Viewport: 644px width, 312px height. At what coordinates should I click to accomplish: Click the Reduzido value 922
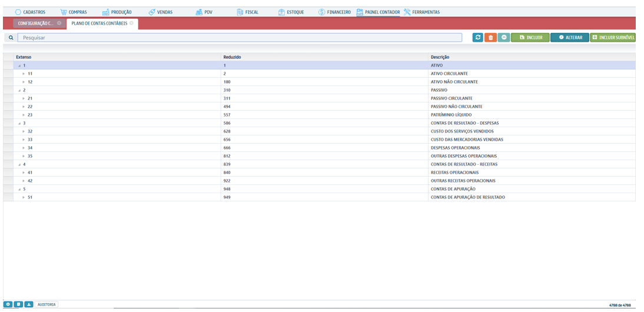pos(227,181)
